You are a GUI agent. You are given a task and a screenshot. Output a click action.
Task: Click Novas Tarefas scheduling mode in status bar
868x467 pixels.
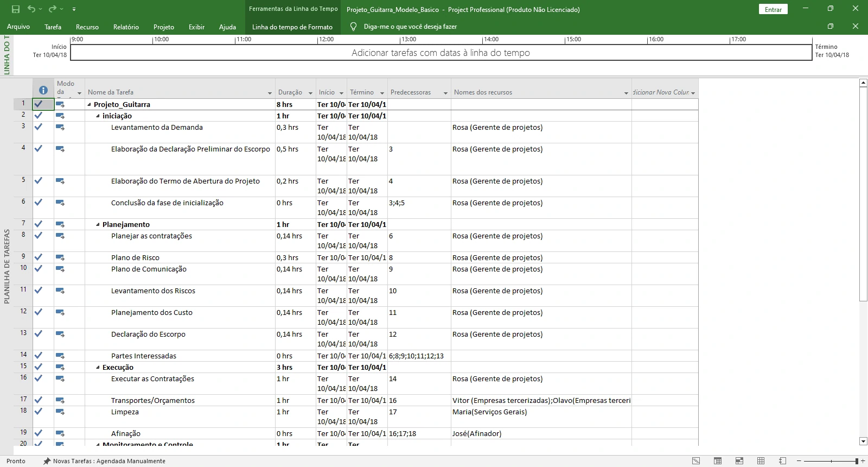(105, 461)
